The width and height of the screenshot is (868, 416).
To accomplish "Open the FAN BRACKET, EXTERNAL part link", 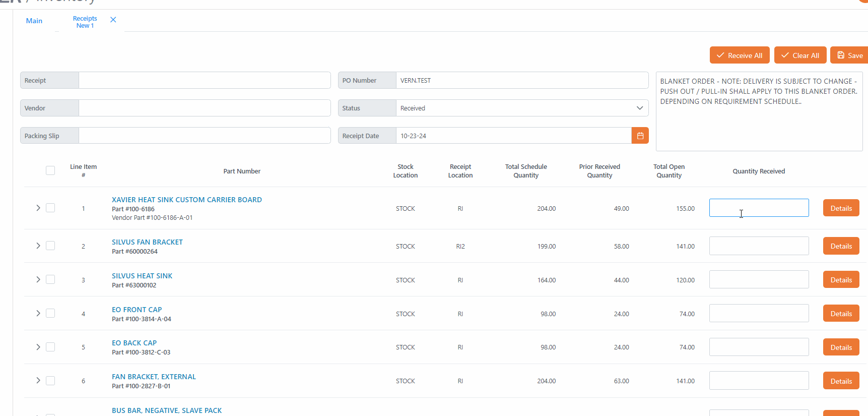I will (154, 377).
